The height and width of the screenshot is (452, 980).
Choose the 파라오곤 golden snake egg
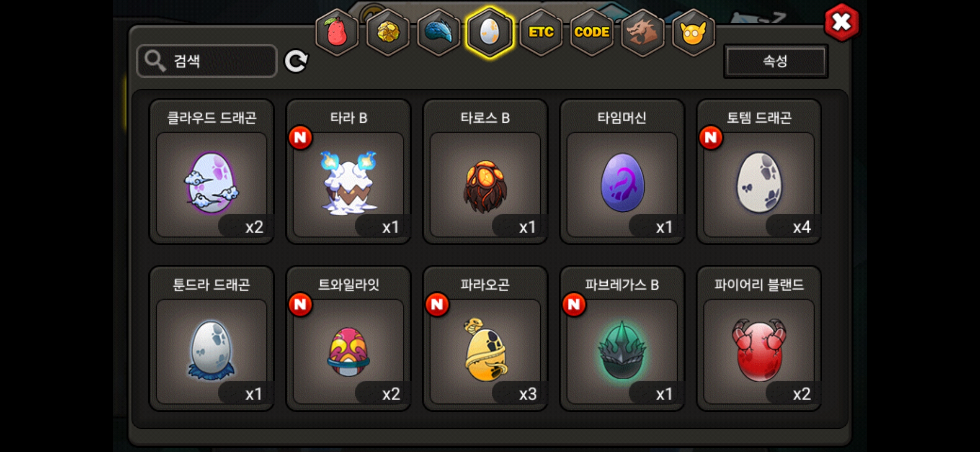click(x=485, y=339)
